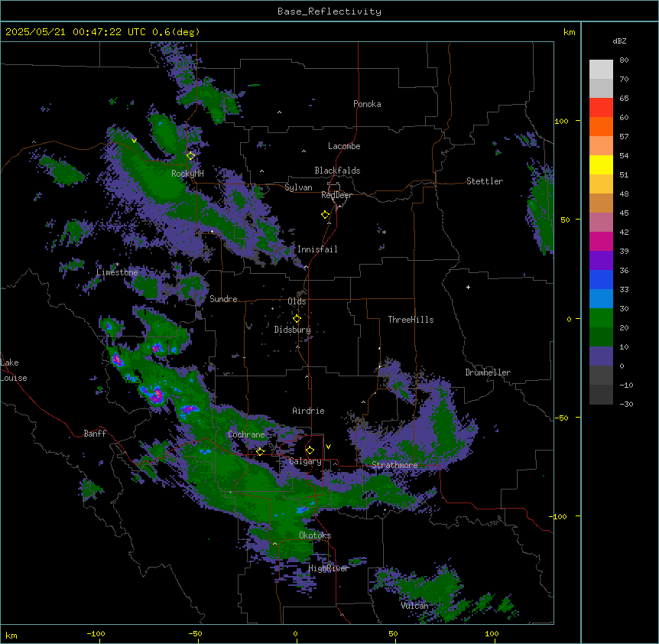This screenshot has width=659, height=644.
Task: Click the Strathmore label
Action: click(394, 465)
